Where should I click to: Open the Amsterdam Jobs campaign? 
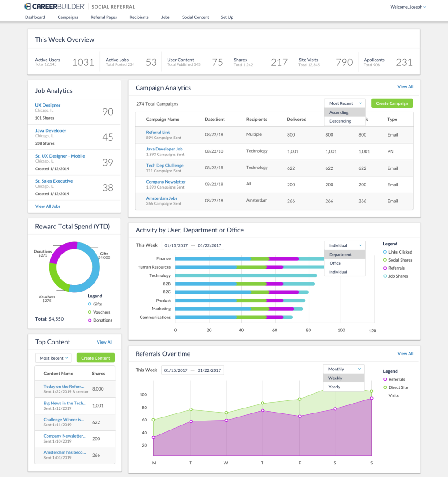click(x=162, y=198)
